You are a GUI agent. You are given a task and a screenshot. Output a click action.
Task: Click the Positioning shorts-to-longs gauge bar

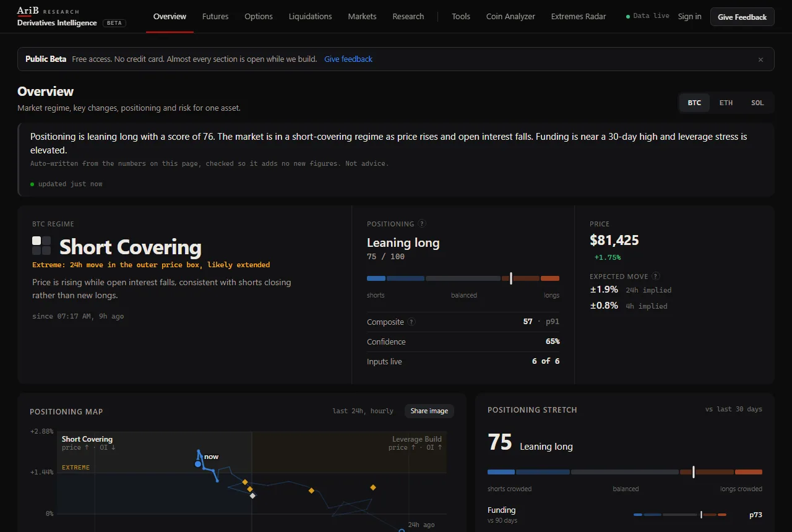point(463,278)
